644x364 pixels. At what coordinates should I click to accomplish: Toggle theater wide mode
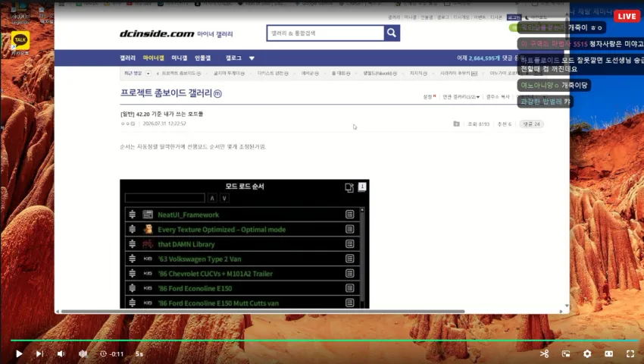click(608, 353)
